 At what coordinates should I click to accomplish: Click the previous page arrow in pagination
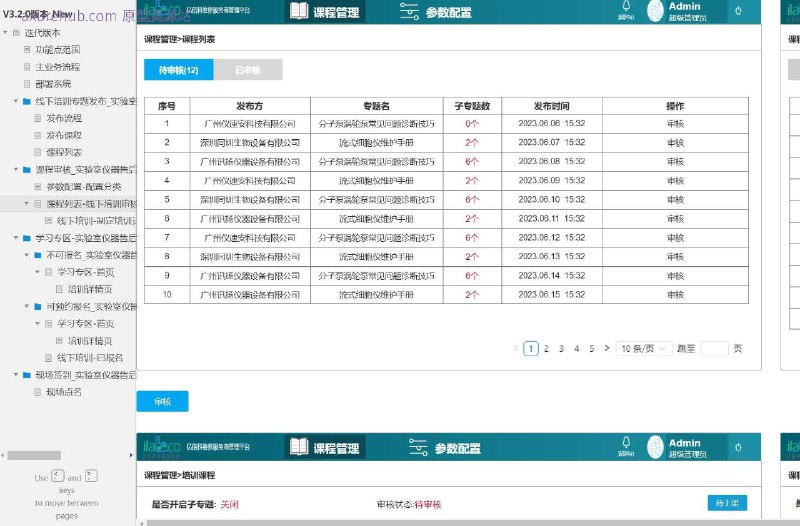click(516, 348)
